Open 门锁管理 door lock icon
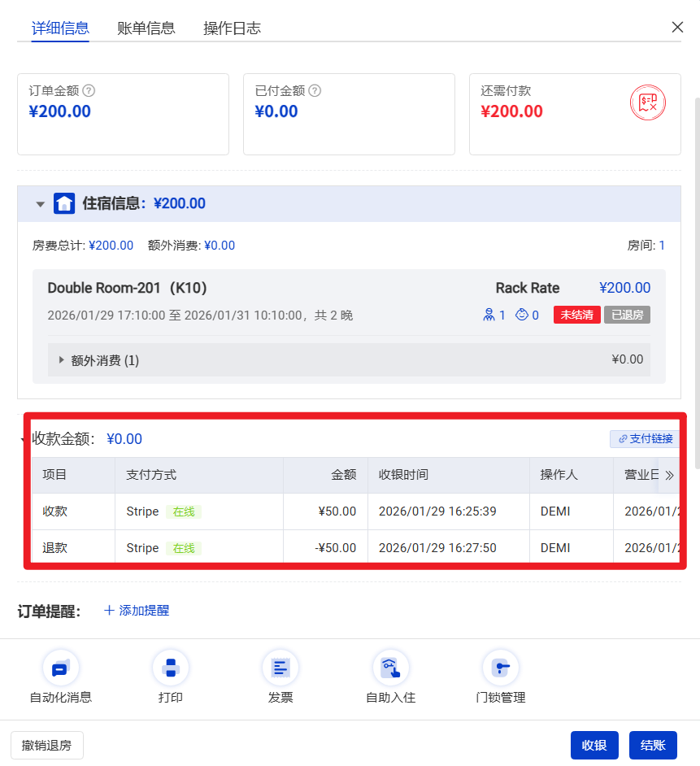Image resolution: width=700 pixels, height=766 pixels. pyautogui.click(x=501, y=668)
